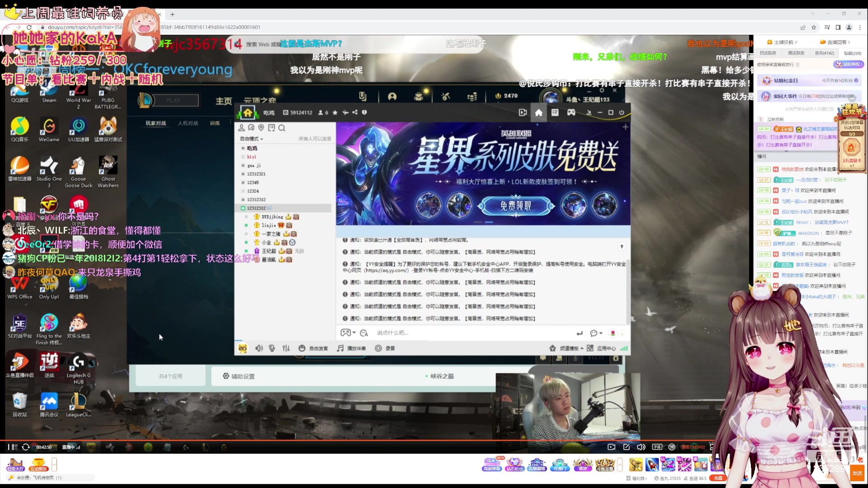Open 应用中心 in YY bottom bar
Screen dimensions: 868x488
pyautogui.click(x=601, y=348)
